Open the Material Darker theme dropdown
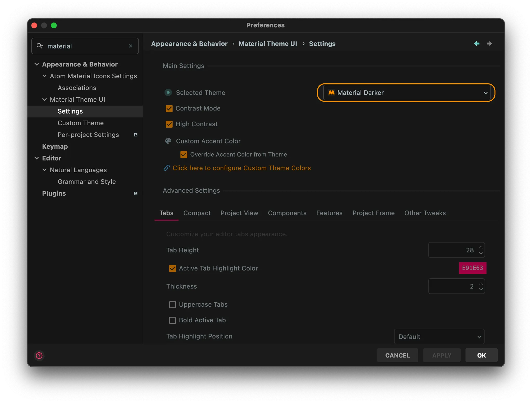This screenshot has height=403, width=532. [407, 93]
